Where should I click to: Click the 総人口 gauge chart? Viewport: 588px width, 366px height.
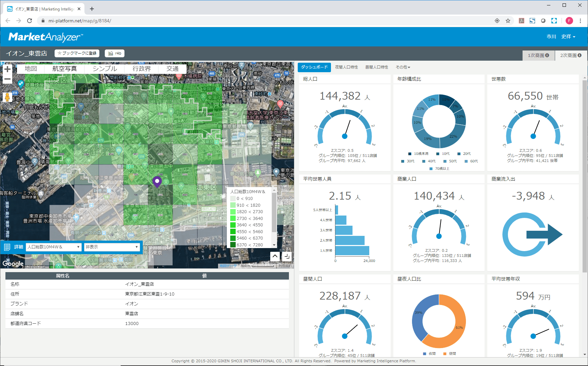click(345, 127)
